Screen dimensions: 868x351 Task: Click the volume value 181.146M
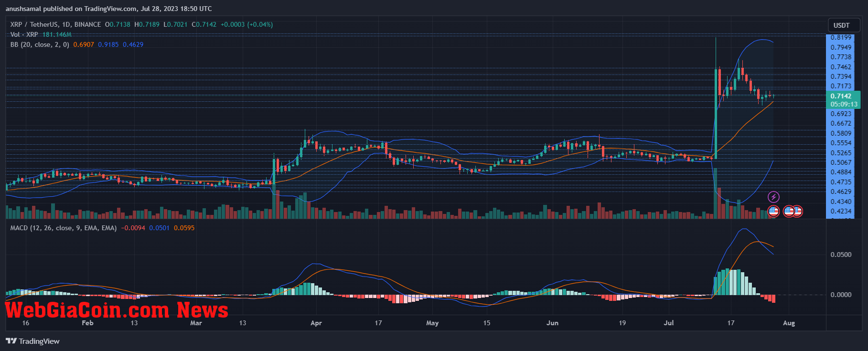point(57,34)
